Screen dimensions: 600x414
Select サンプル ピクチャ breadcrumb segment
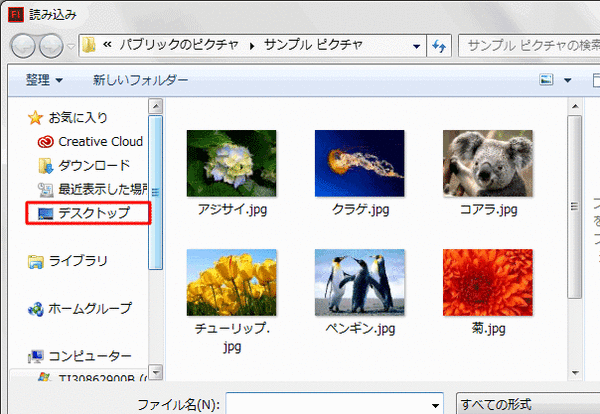313,45
